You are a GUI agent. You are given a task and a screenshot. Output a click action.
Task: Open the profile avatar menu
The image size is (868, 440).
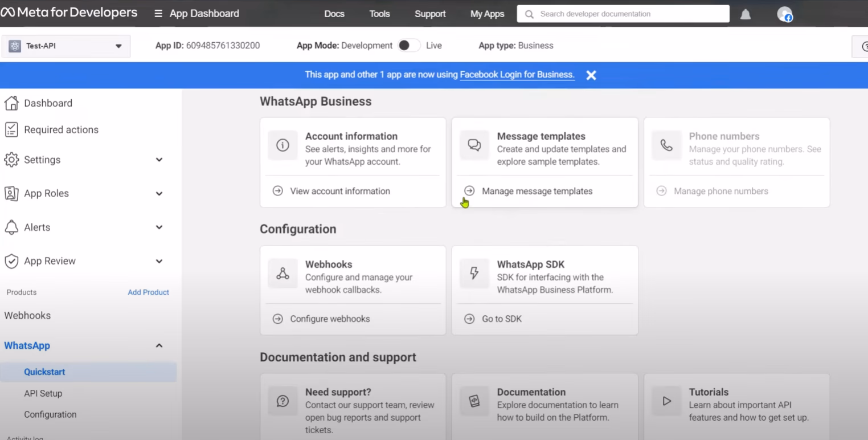pos(785,14)
